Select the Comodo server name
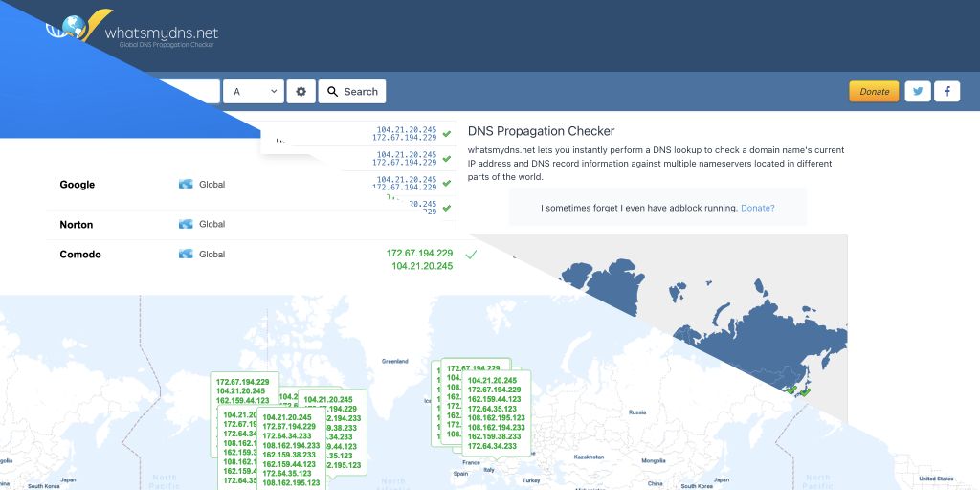This screenshot has height=490, width=980. coord(80,255)
